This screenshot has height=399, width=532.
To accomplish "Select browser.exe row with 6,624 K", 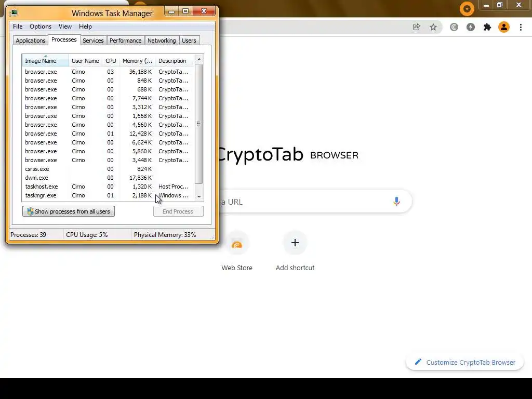I will pos(108,142).
